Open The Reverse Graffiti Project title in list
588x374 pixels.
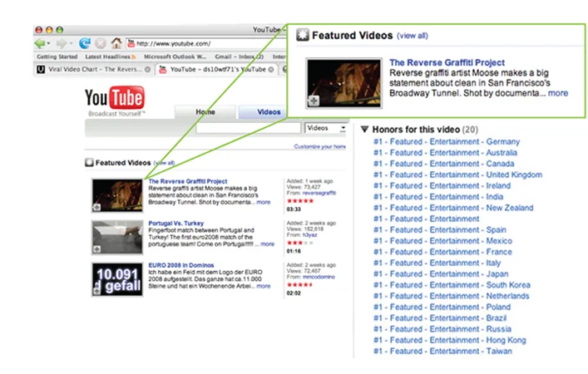click(187, 181)
